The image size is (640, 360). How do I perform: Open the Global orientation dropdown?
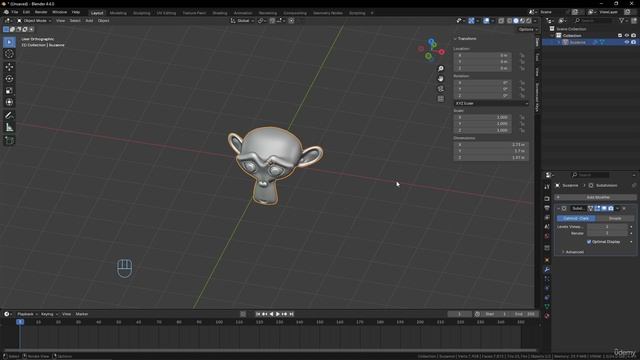242,20
